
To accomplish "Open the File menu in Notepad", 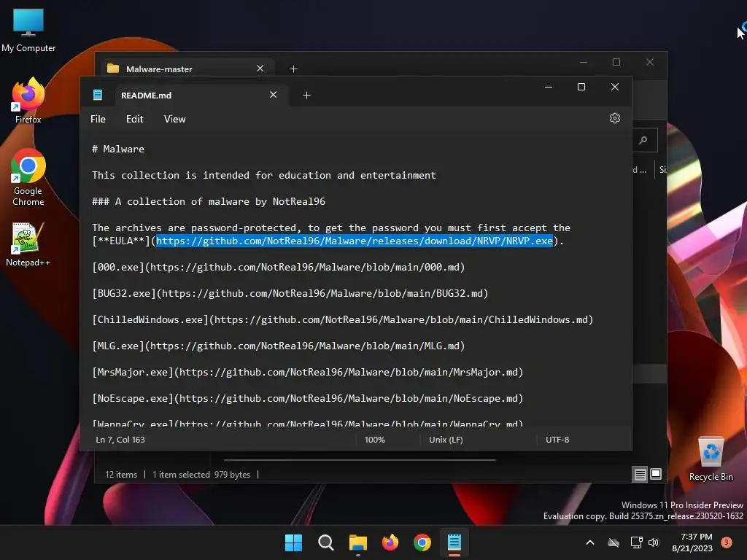I will coord(98,119).
